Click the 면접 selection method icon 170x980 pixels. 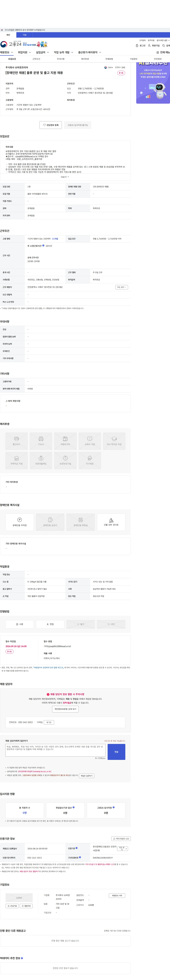[x=50, y=624]
